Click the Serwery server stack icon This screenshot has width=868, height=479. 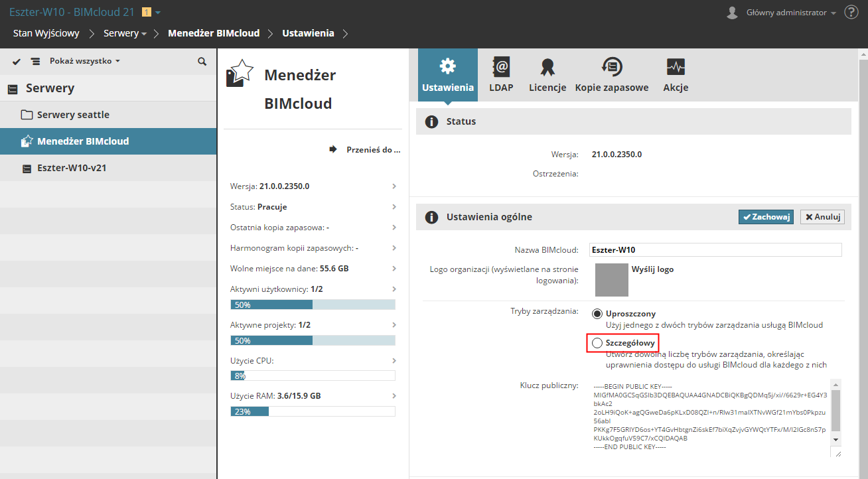[x=13, y=89]
